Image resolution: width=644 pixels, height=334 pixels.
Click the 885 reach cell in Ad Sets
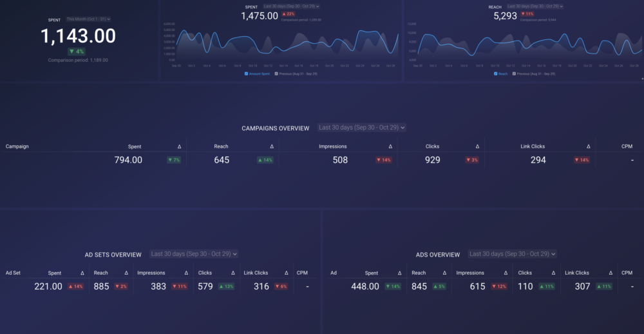click(102, 286)
